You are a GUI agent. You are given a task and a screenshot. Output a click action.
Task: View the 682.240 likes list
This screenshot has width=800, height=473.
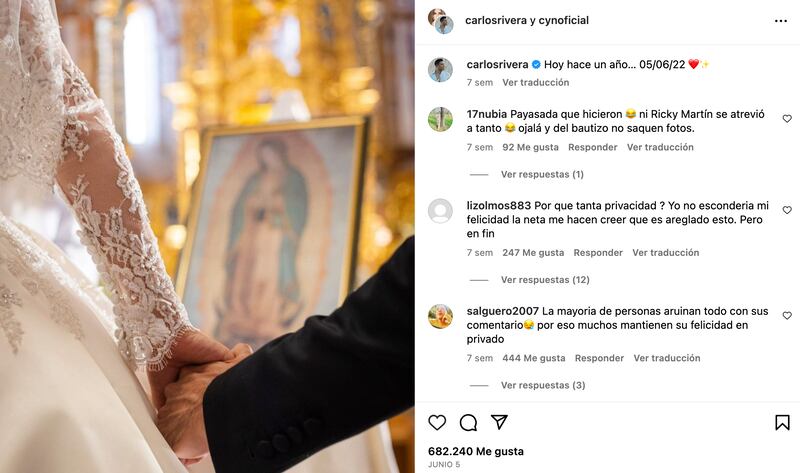475,451
